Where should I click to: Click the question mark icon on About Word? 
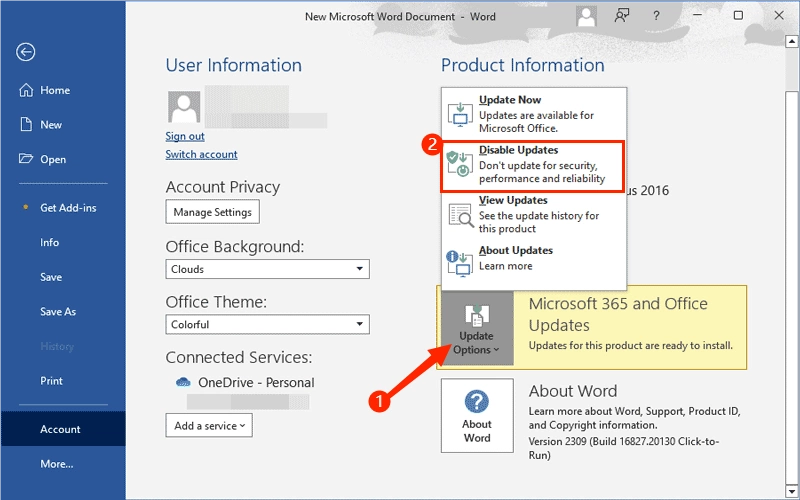477,402
